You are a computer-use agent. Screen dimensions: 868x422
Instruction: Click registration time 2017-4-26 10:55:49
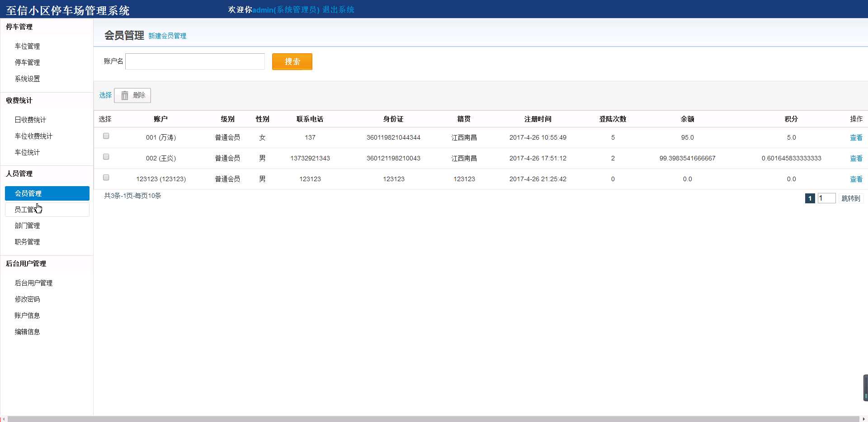point(538,137)
